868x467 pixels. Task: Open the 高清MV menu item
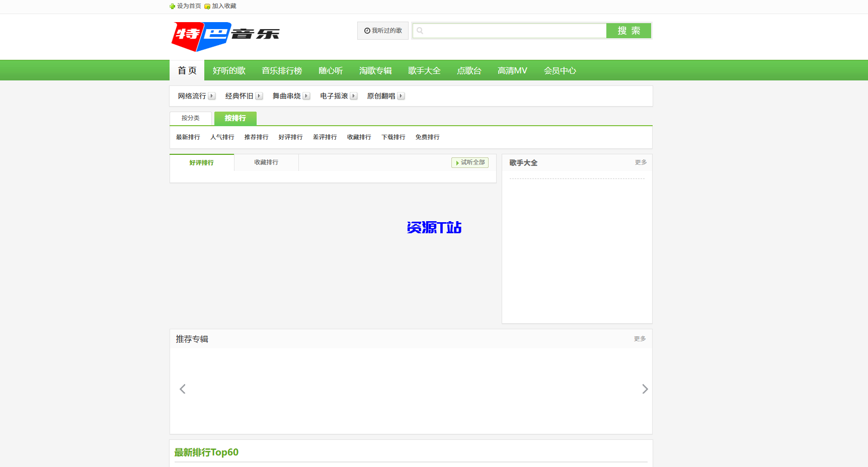pos(512,70)
